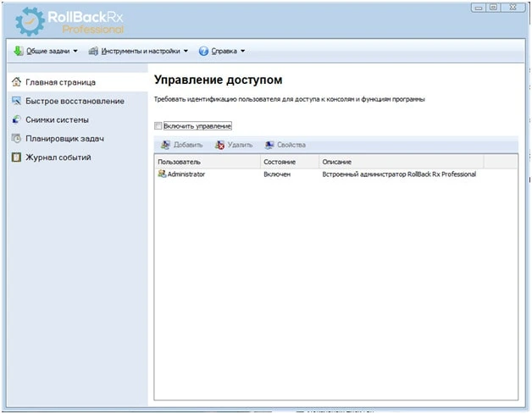Click the Журнал событий book icon

[x=16, y=157]
